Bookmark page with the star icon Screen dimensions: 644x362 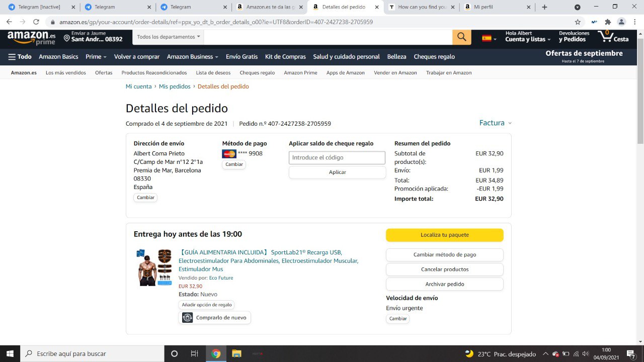(x=578, y=22)
